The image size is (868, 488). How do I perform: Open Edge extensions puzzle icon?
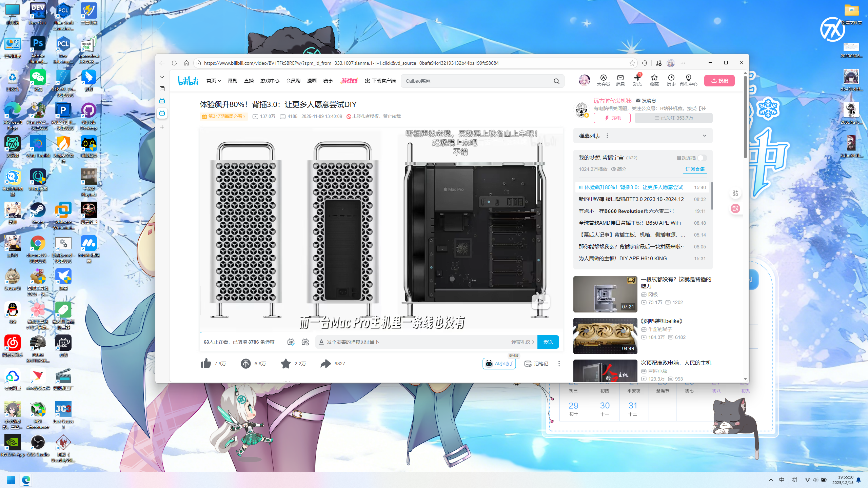(x=645, y=63)
